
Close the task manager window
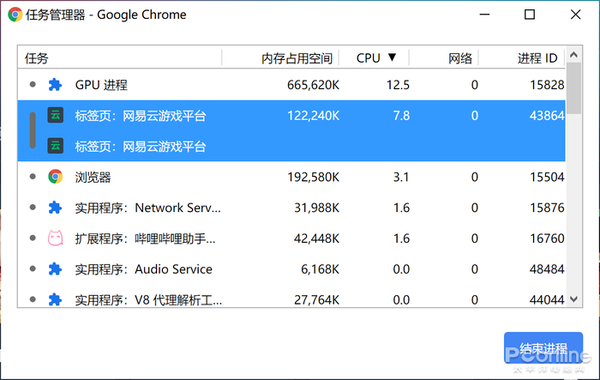[x=576, y=15]
